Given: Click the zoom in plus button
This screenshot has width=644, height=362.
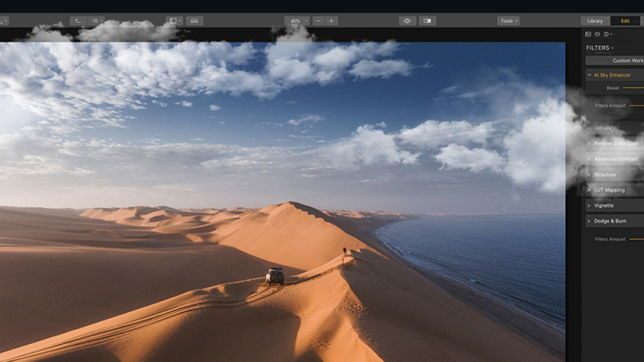Looking at the screenshot, I should click(332, 20).
